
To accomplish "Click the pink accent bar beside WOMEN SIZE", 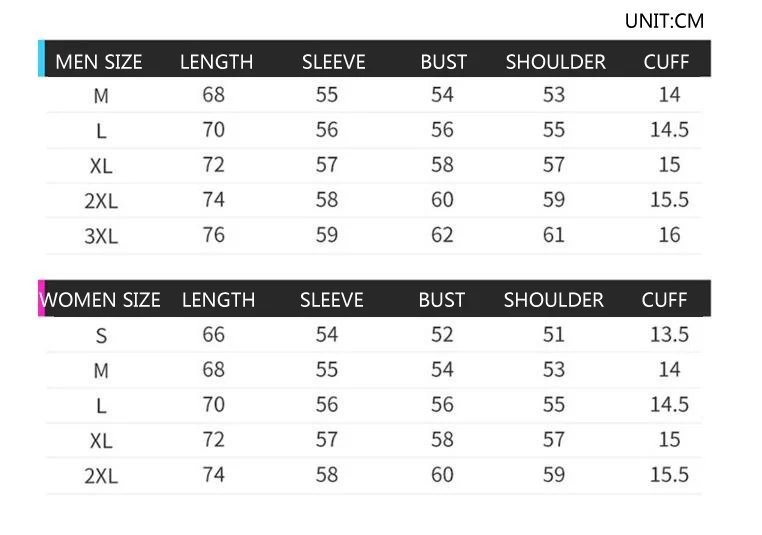I will pyautogui.click(x=41, y=299).
